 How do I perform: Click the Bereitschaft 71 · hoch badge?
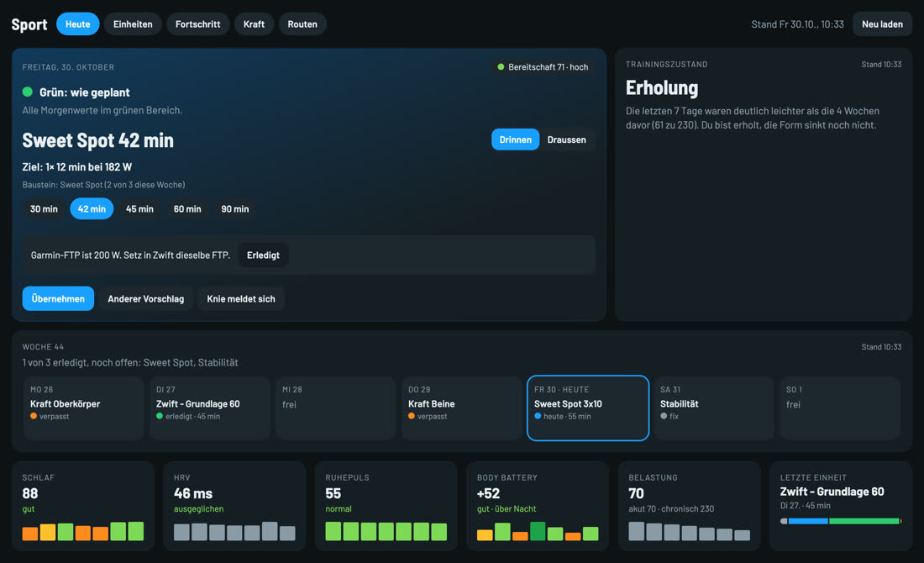543,67
